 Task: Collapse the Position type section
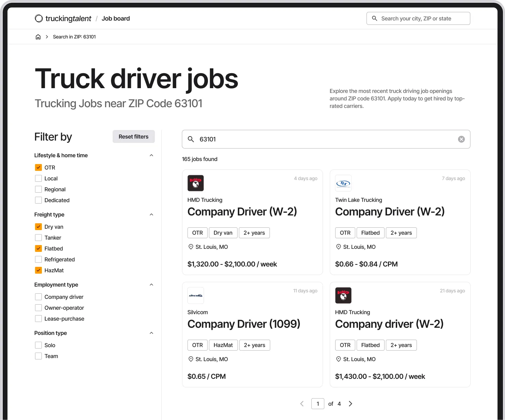pyautogui.click(x=151, y=333)
